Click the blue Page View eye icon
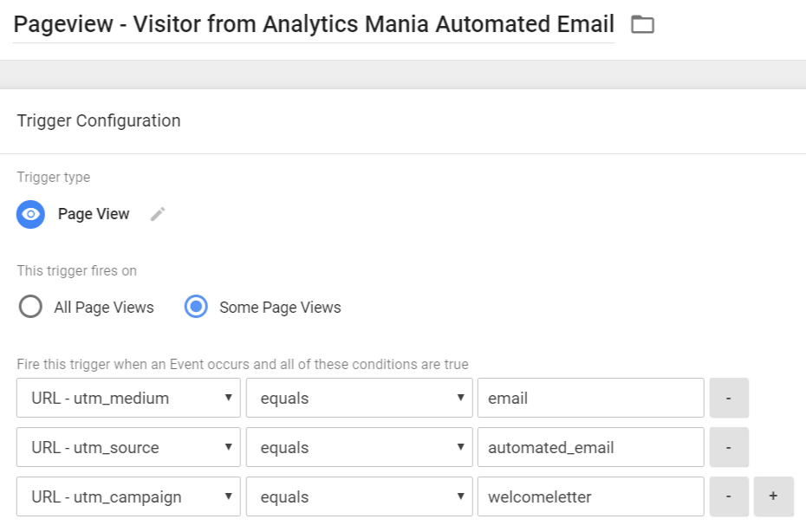This screenshot has height=532, width=806. [30, 214]
